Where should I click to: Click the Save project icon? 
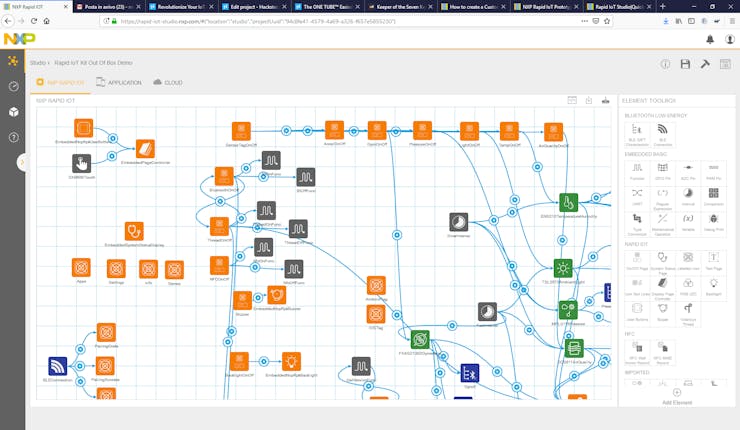[x=685, y=64]
